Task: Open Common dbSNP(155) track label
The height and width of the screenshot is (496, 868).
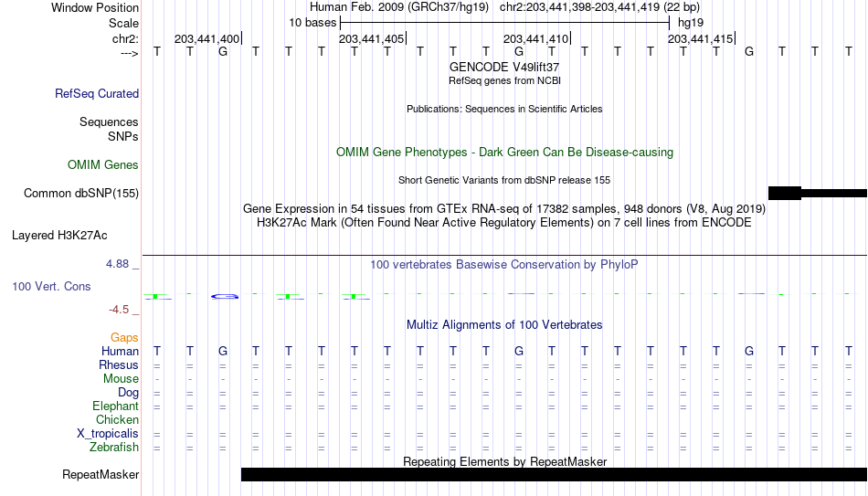Action: click(x=81, y=194)
